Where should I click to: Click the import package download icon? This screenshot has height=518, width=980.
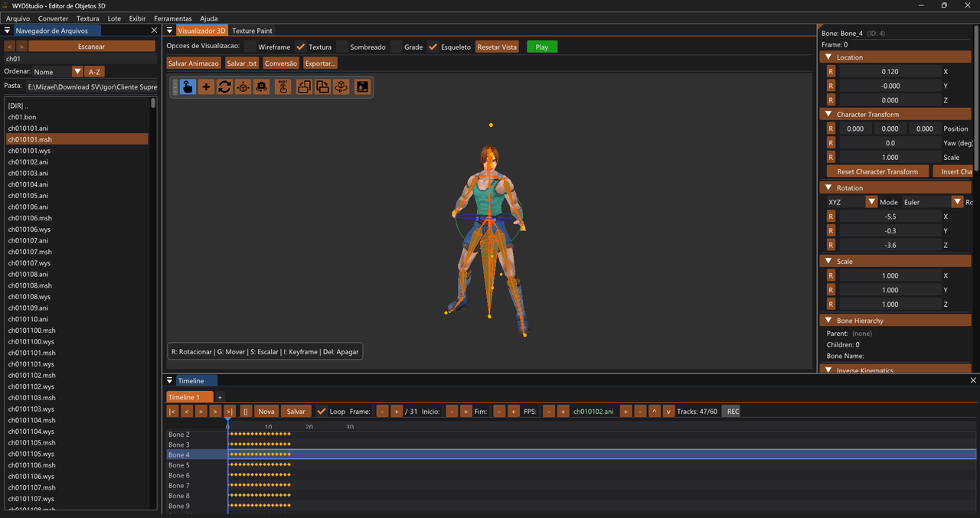362,87
